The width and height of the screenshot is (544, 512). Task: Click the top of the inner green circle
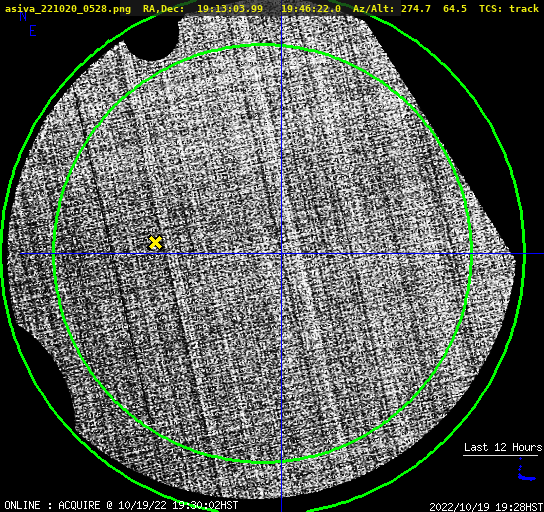[x=263, y=45]
